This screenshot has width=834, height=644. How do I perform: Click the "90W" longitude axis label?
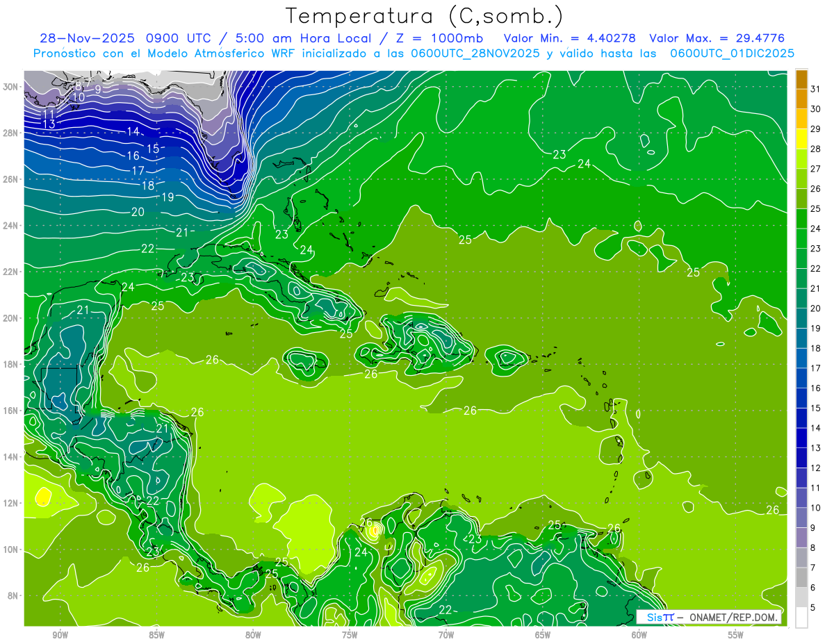pos(60,634)
